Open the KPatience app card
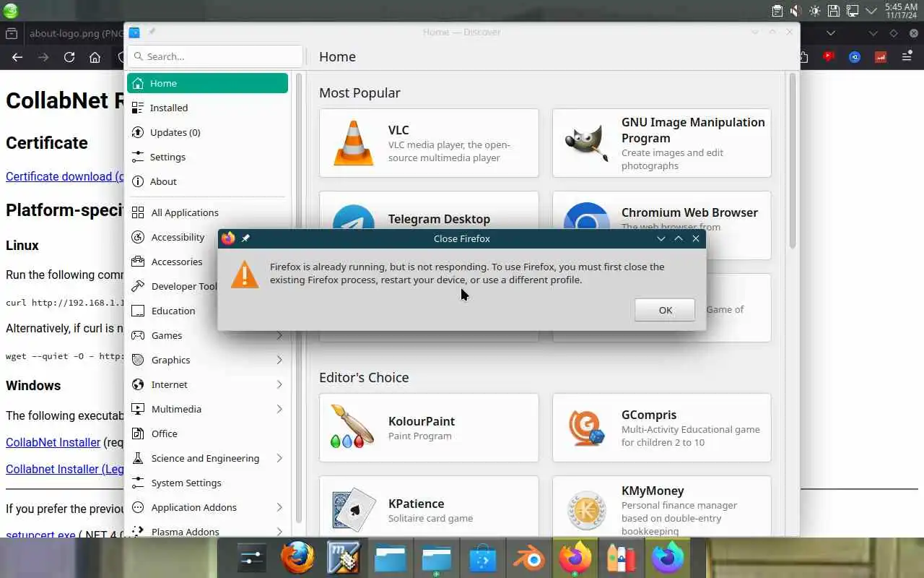This screenshot has height=578, width=924. (429, 506)
